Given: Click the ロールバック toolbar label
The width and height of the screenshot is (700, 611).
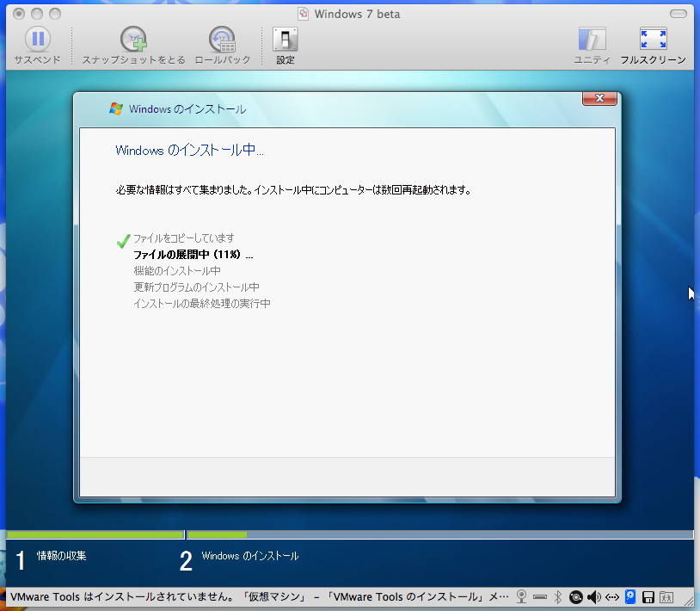Looking at the screenshot, I should [223, 60].
